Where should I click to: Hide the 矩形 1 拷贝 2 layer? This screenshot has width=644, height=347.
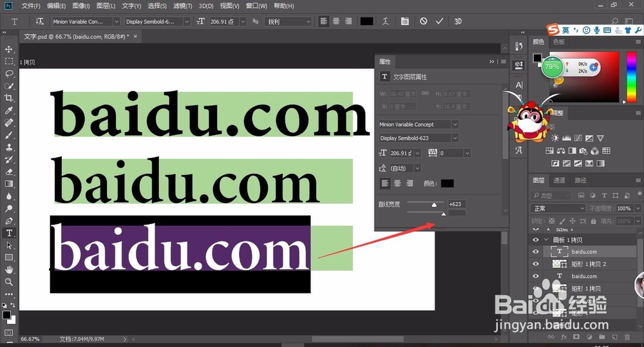point(536,264)
